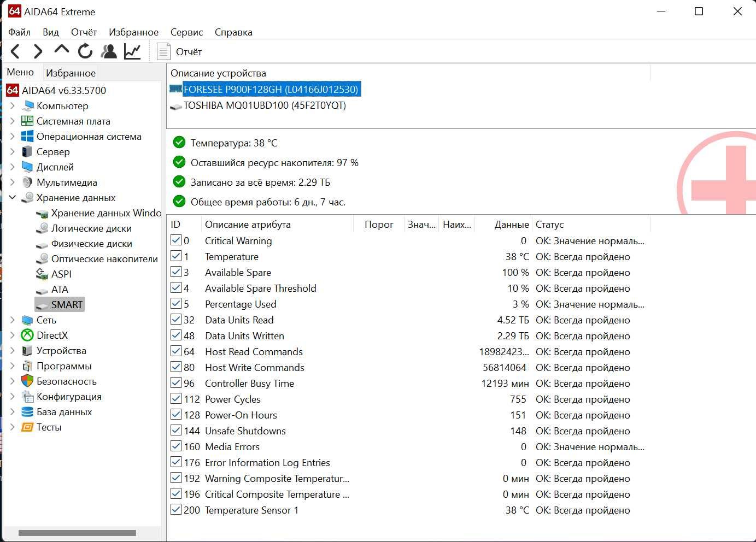The width and height of the screenshot is (756, 542).
Task: Refresh the view with the circular arrow icon
Action: click(x=85, y=51)
